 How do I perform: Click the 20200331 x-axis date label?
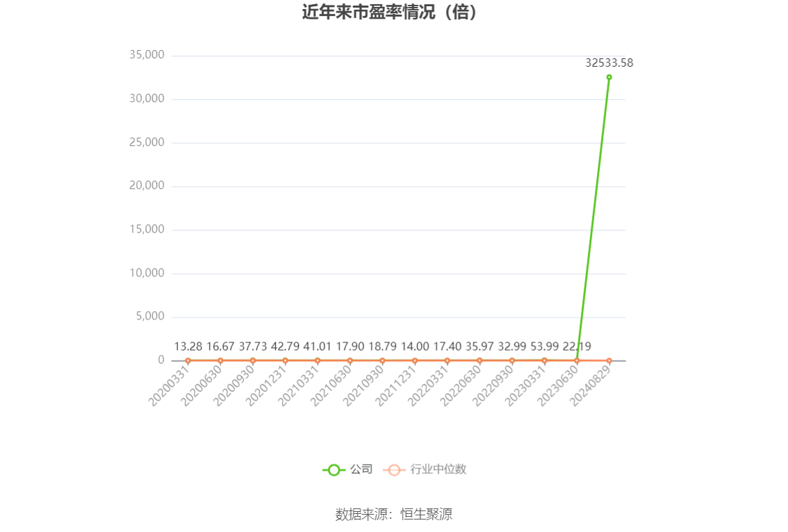pyautogui.click(x=172, y=386)
